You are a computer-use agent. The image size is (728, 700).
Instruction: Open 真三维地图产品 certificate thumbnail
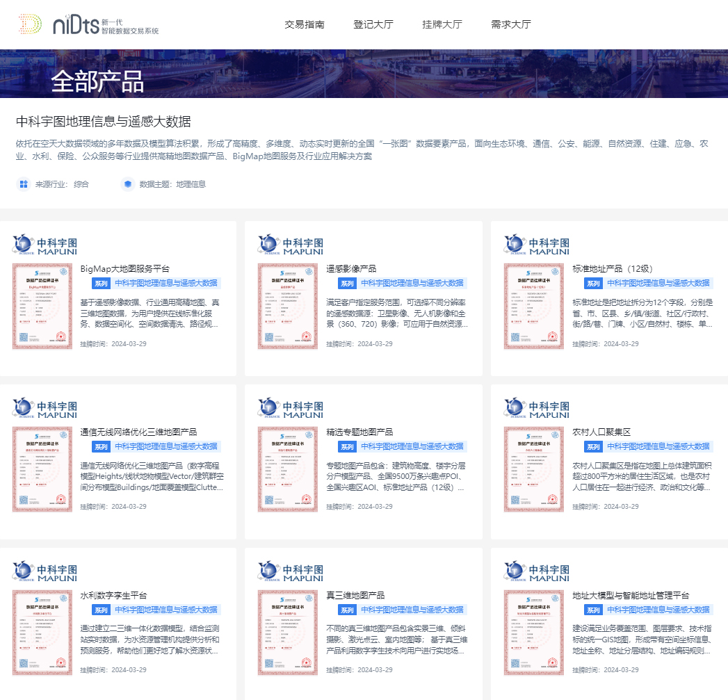coord(288,633)
